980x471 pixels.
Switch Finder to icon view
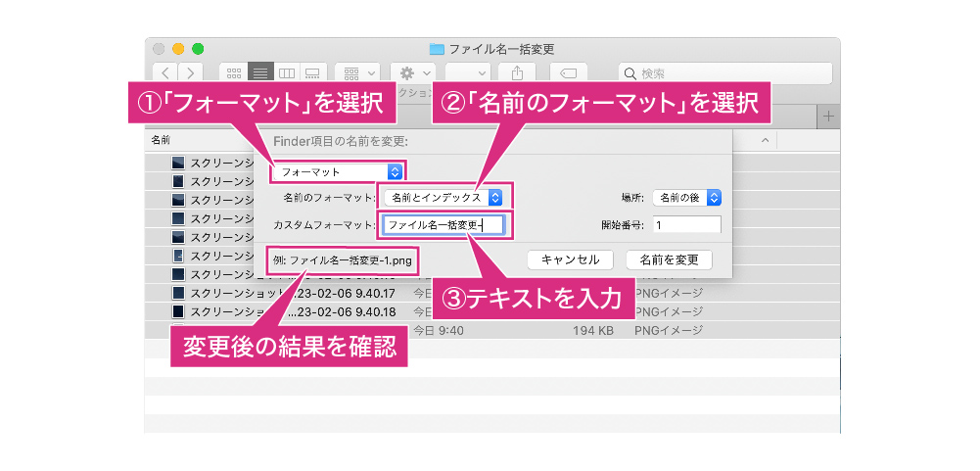pyautogui.click(x=234, y=73)
